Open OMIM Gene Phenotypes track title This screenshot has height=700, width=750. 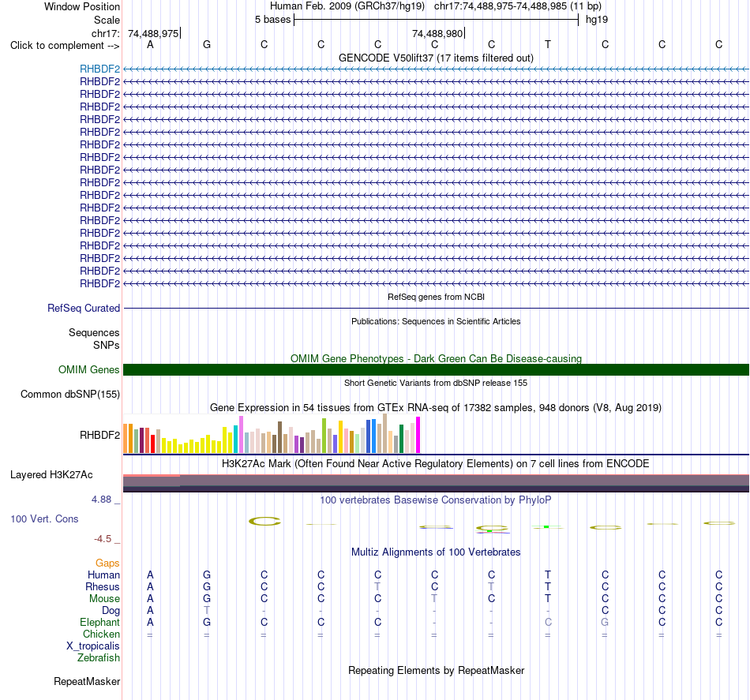click(x=436, y=358)
